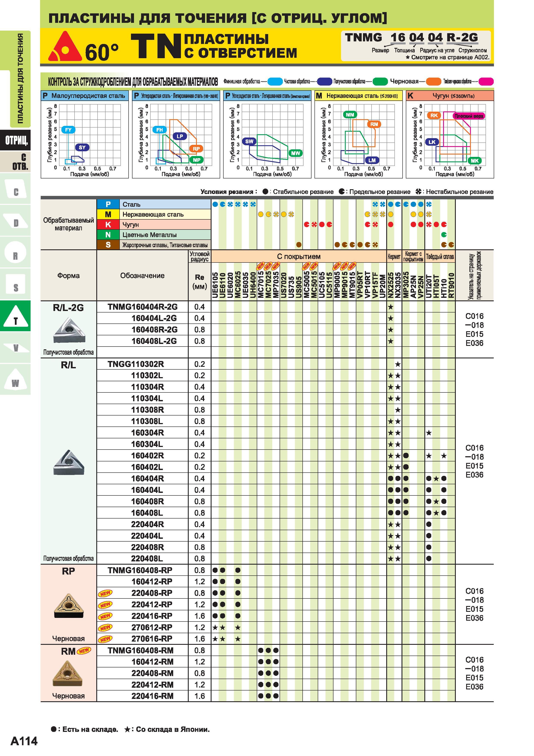Click the black ОТРИЦ. side tab
534x756 pixels.
[x=15, y=140]
